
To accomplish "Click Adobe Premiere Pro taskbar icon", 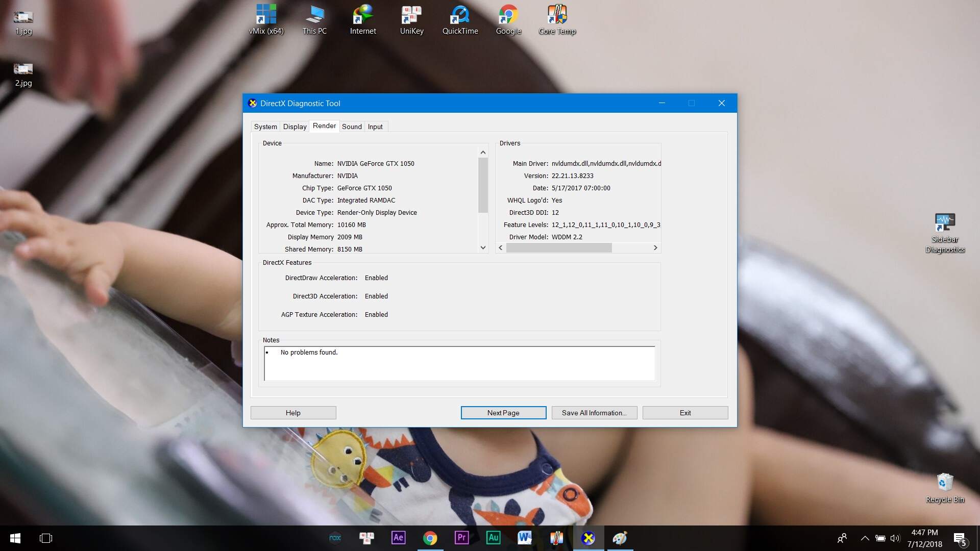I will [x=461, y=538].
